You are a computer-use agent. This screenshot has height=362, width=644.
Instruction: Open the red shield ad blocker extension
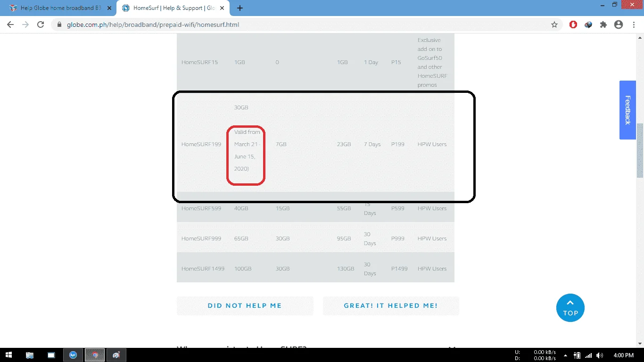573,25
